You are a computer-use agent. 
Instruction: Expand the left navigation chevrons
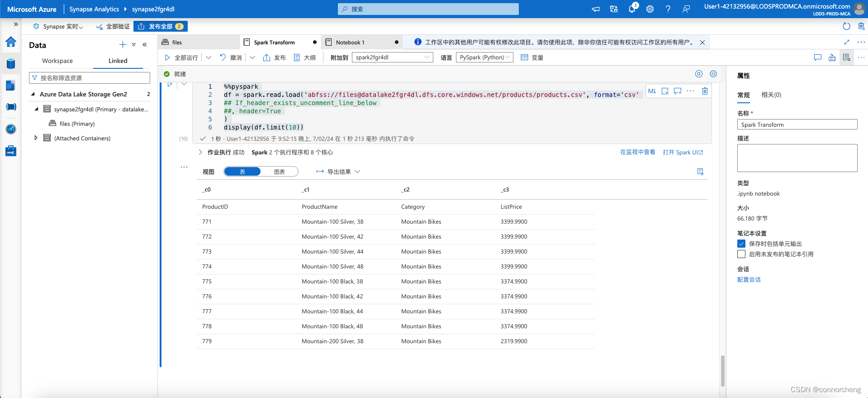[16, 24]
